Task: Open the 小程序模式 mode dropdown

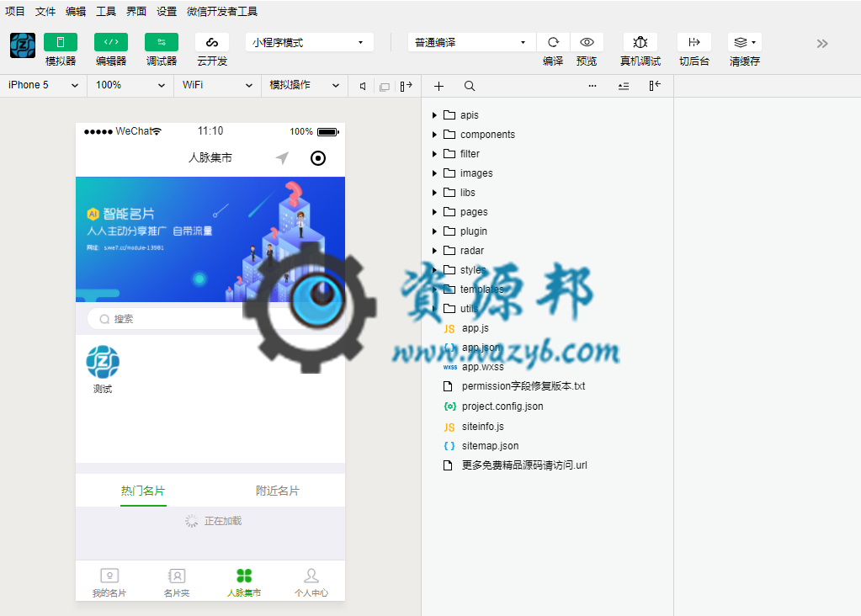Action: 310,42
